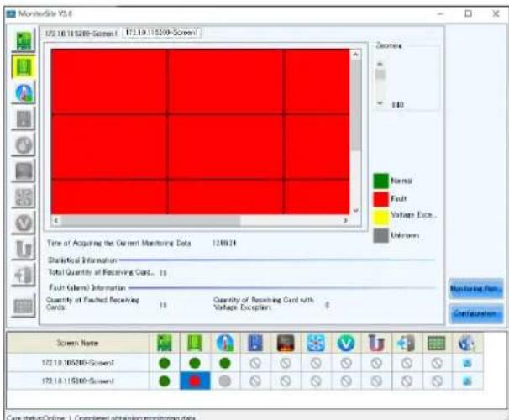Click greyed module grid sidebar icon
This screenshot has height=420, width=509.
coord(24,306)
